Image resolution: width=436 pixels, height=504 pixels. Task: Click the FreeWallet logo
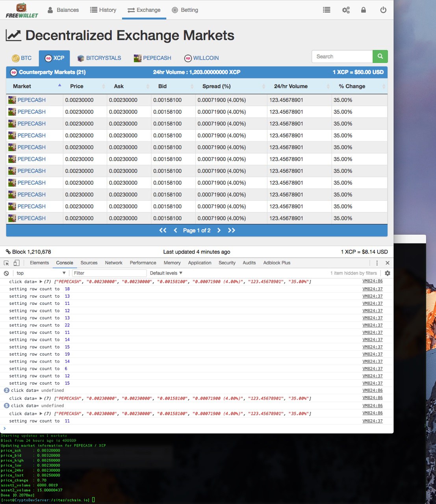point(22,10)
